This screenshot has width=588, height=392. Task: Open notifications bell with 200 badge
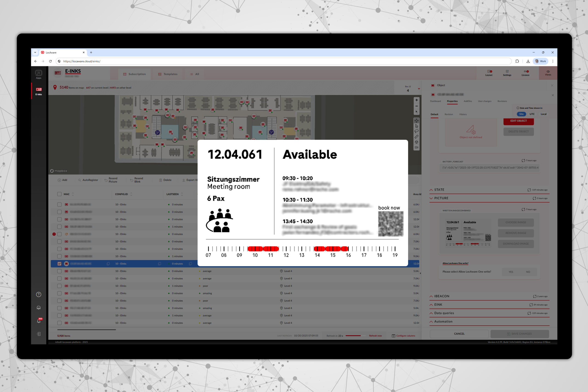[x=39, y=321]
